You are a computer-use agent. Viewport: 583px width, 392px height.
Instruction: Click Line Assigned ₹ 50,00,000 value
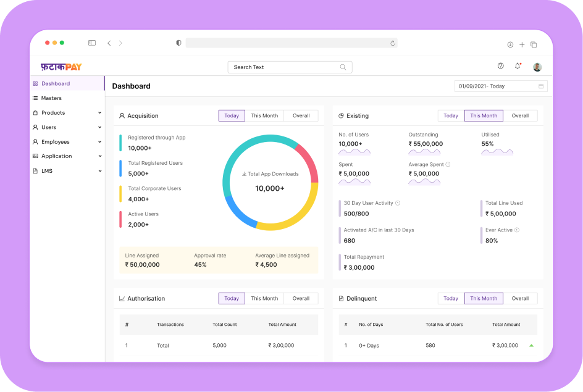point(143,265)
